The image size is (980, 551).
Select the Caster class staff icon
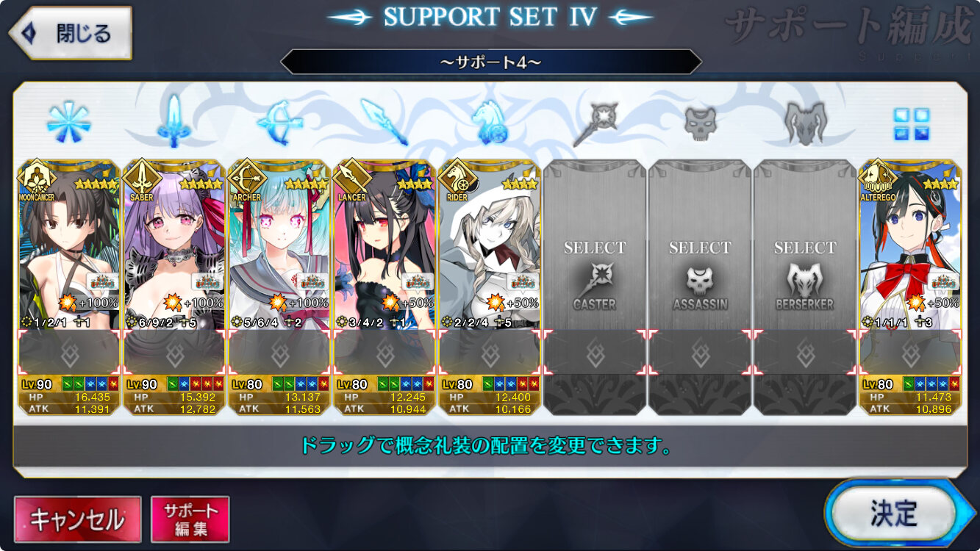coord(595,123)
